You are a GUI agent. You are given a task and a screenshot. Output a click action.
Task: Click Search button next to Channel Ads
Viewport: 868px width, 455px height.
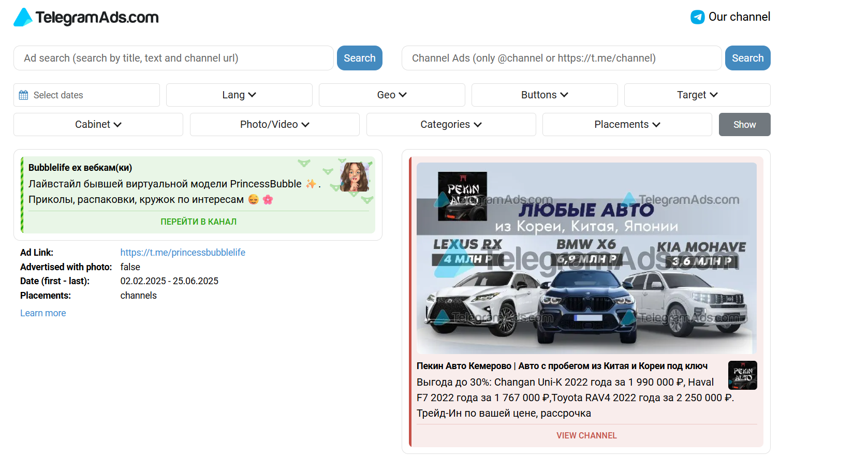point(748,58)
